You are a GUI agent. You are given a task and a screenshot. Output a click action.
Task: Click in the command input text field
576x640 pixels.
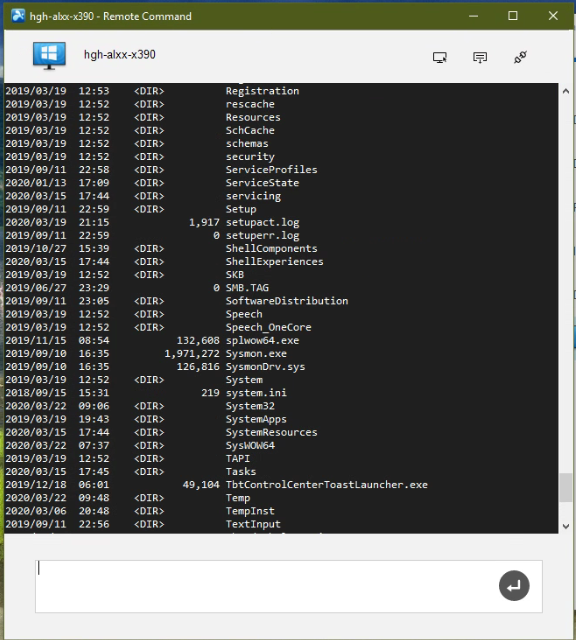[x=265, y=586]
